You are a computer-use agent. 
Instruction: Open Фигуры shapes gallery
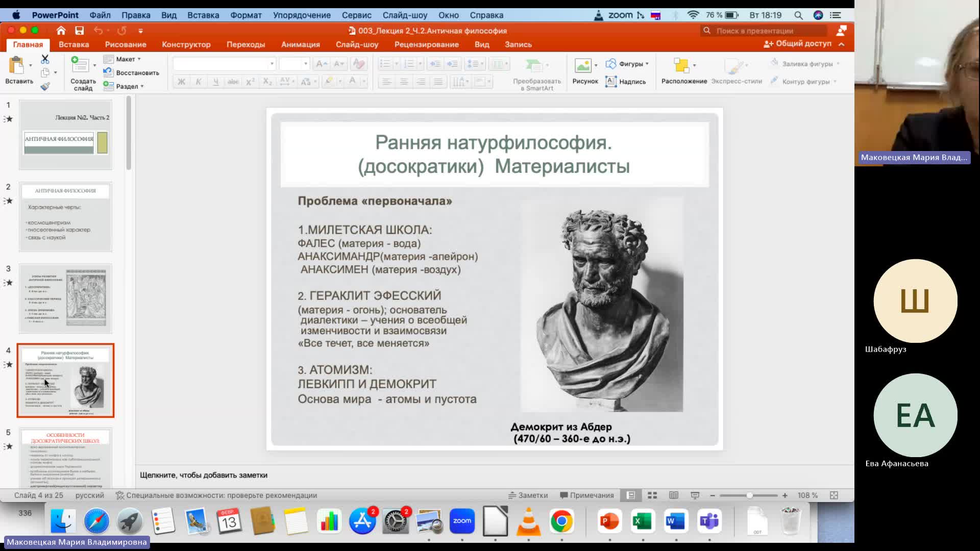(x=627, y=64)
